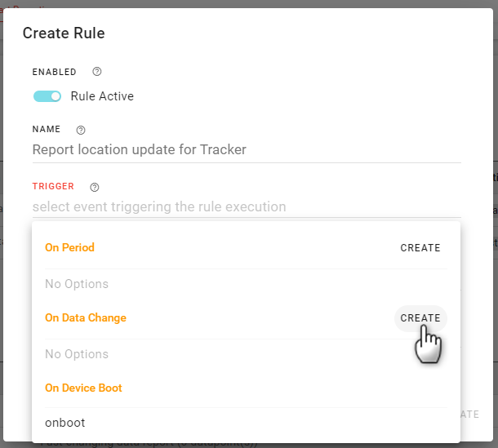498x448 pixels.
Task: Click the 'Rule Active' switch label text
Action: coord(102,96)
